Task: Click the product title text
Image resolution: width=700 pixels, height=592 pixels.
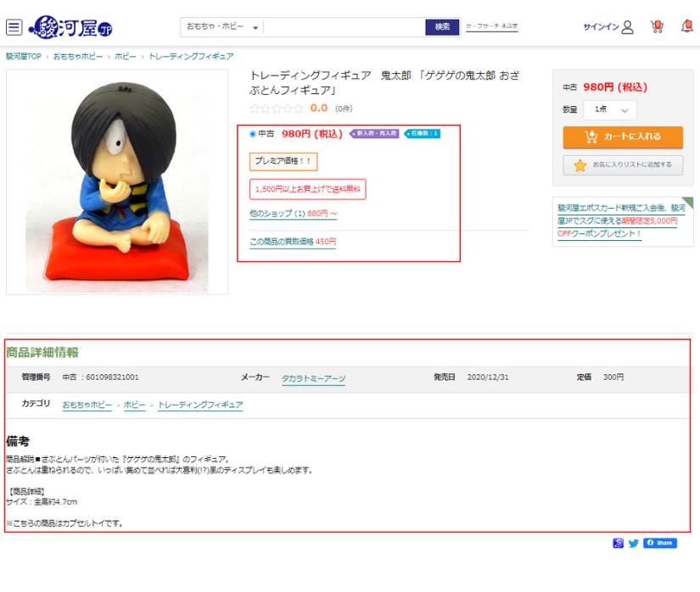Action: click(x=384, y=82)
